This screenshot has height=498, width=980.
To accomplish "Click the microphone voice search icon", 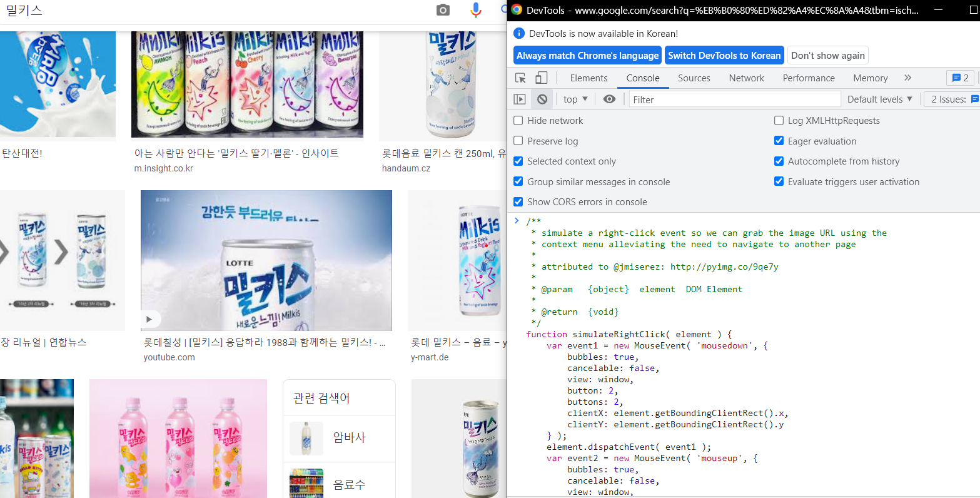I will click(x=476, y=10).
